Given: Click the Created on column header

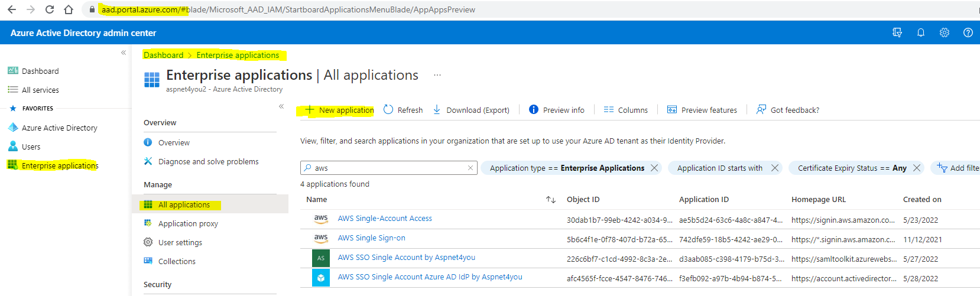Looking at the screenshot, I should click(x=922, y=200).
